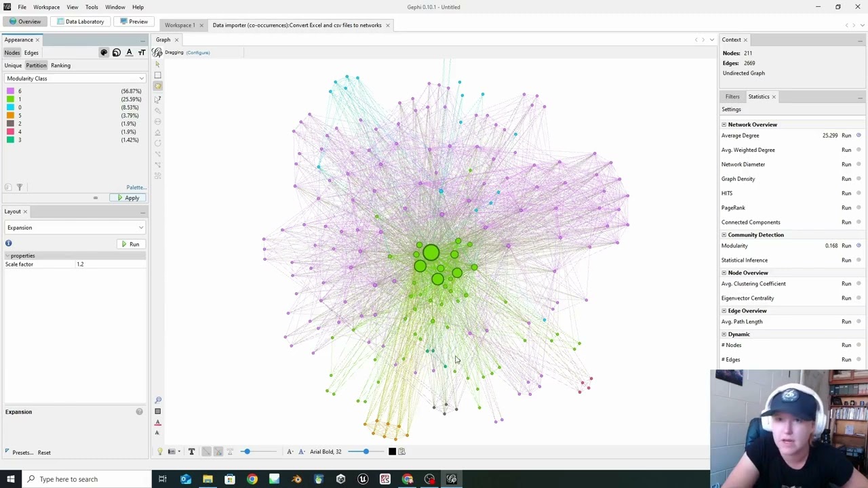
Task: Open Average Degree report icon
Action: (859, 136)
